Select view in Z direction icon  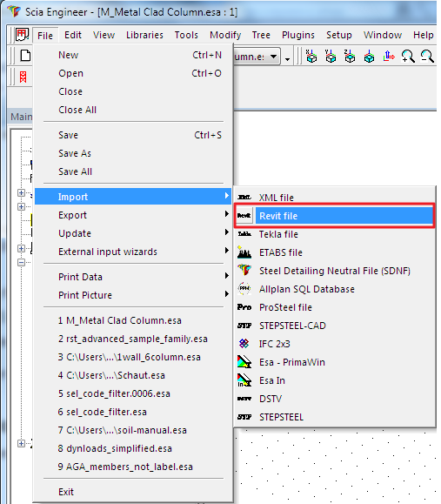(350, 57)
